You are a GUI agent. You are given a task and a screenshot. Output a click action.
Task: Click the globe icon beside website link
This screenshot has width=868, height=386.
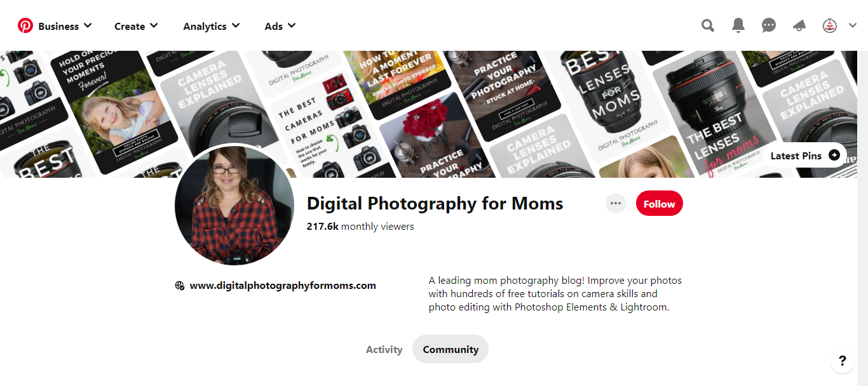180,286
